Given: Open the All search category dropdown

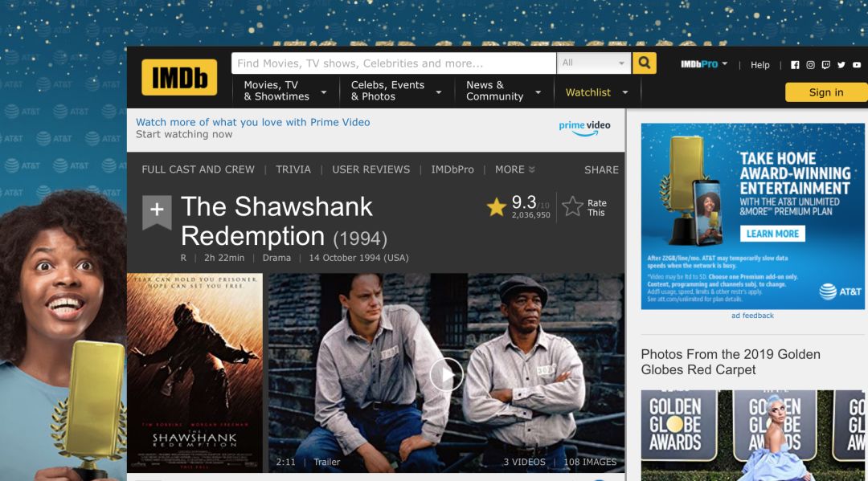Looking at the screenshot, I should [593, 63].
